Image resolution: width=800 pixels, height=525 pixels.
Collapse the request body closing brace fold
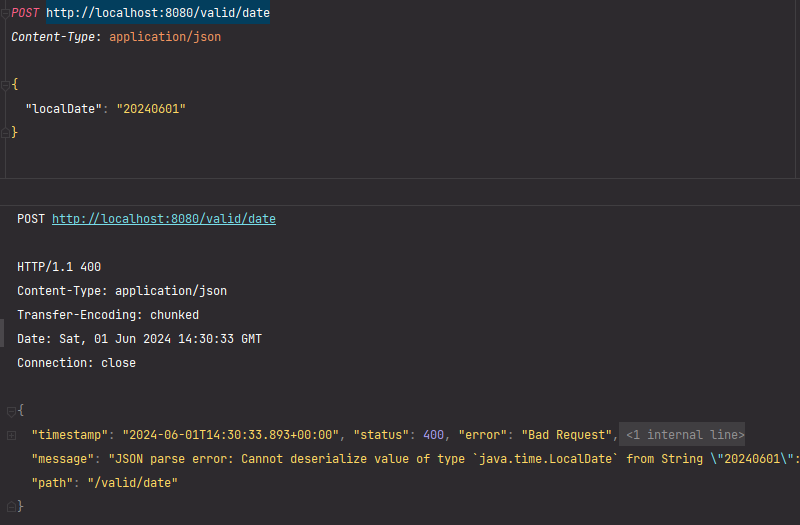(5, 133)
